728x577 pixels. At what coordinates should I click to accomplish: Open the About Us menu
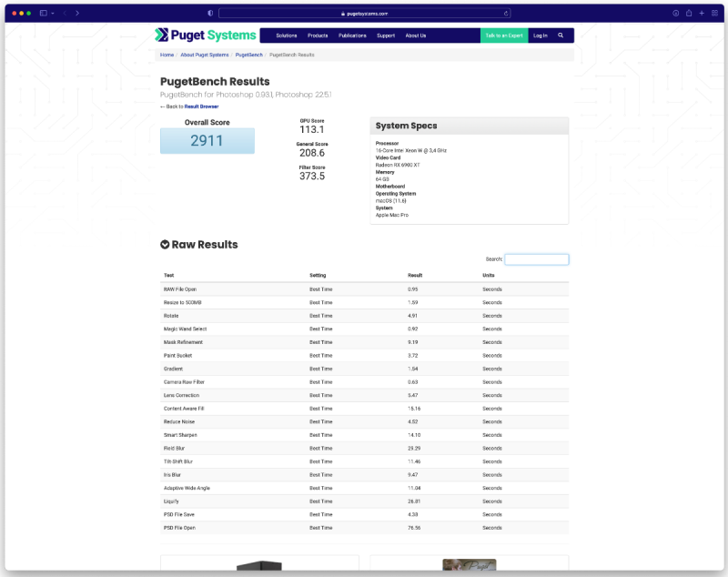416,35
